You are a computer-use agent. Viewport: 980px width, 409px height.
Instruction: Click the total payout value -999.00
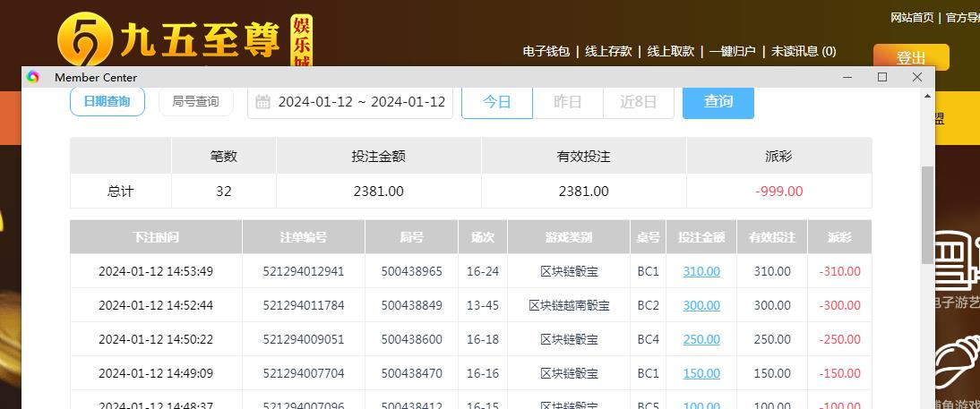pos(778,191)
